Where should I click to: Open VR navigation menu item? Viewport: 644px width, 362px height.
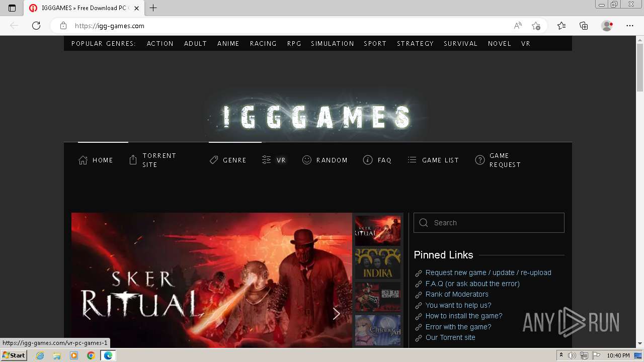click(281, 160)
